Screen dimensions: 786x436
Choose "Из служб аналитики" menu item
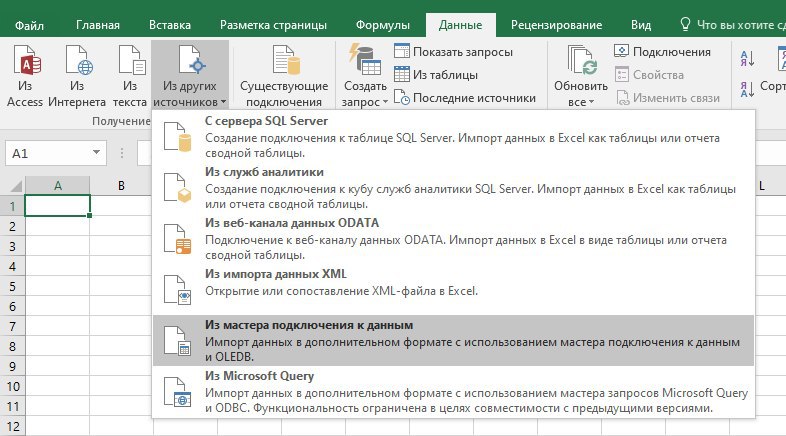point(453,187)
